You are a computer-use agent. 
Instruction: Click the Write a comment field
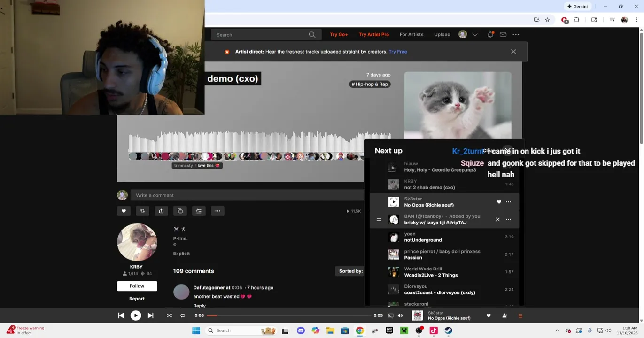click(248, 195)
